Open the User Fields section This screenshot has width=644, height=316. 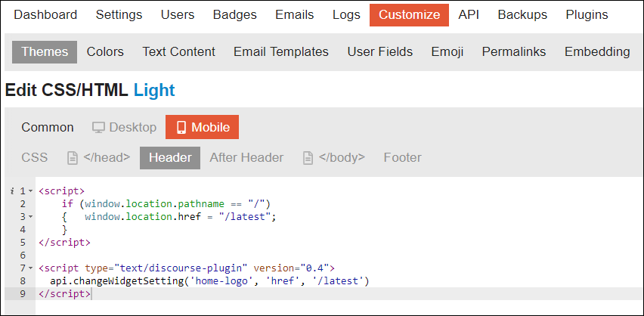[380, 51]
